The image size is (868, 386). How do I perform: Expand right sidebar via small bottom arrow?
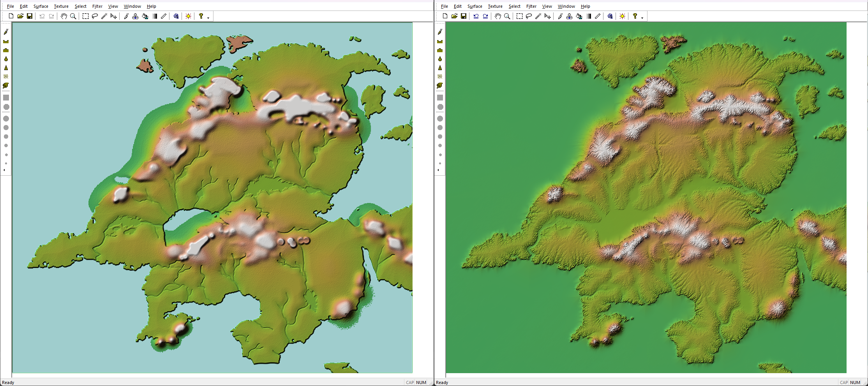(x=438, y=170)
